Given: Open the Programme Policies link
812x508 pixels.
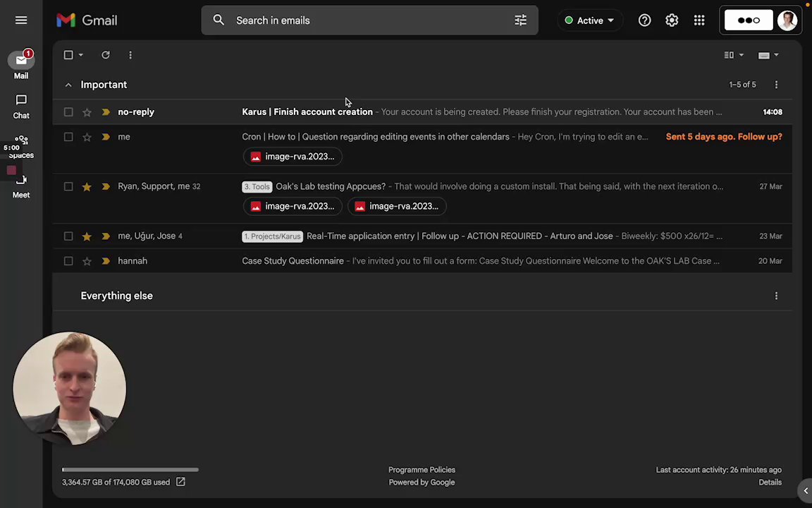Looking at the screenshot, I should point(422,470).
